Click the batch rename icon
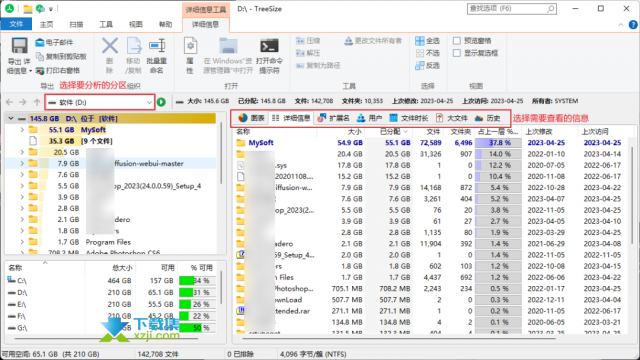 coord(157,46)
